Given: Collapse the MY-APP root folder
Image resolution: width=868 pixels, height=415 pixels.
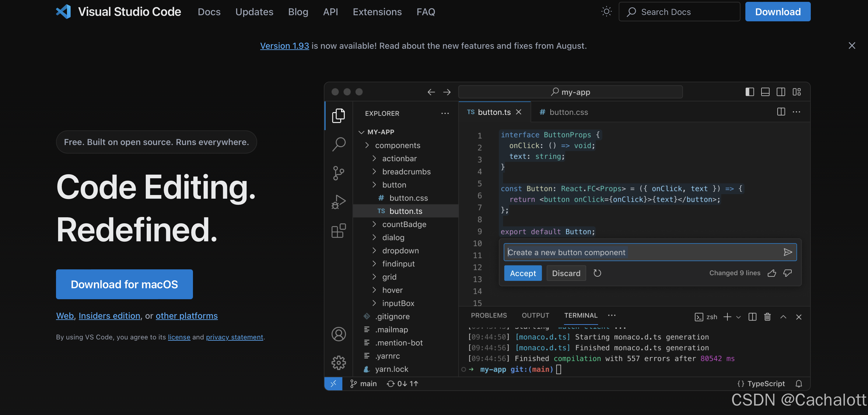Looking at the screenshot, I should click(x=405, y=132).
